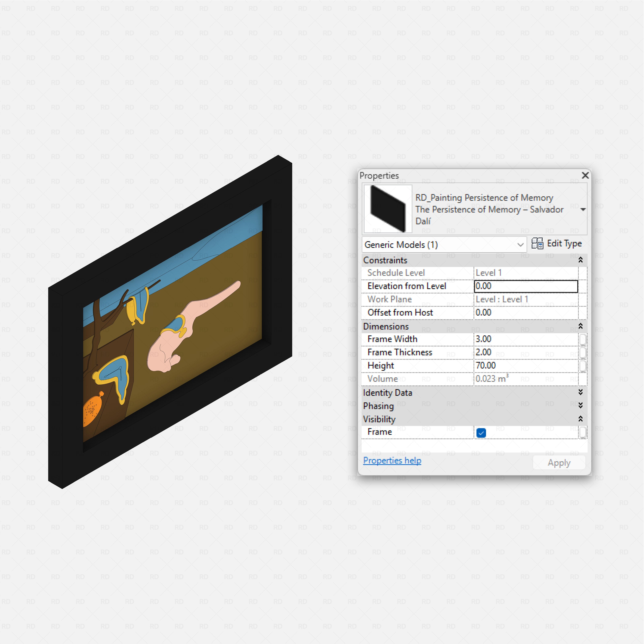Open the Generic Models type selector list
Image resolution: width=644 pixels, height=644 pixels.
point(521,244)
